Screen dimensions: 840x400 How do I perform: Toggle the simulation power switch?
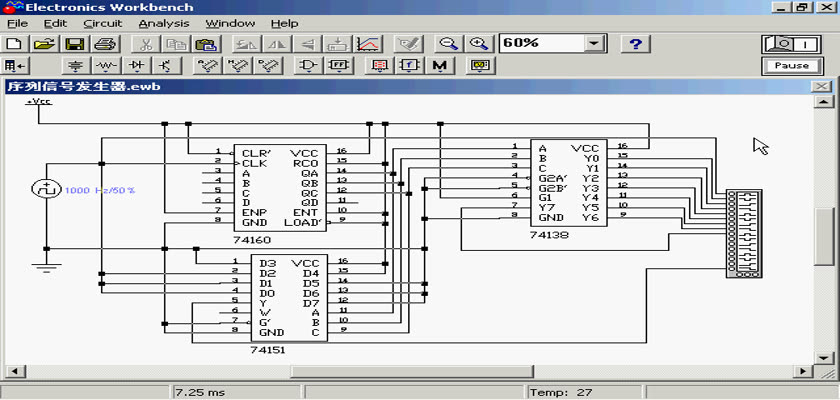(791, 44)
